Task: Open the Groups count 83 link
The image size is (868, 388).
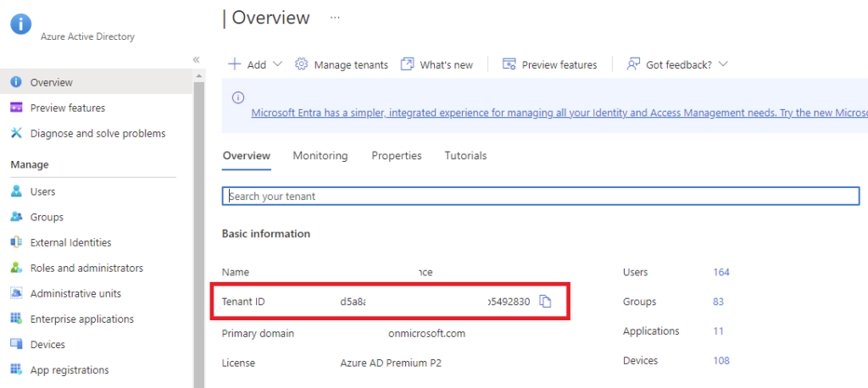Action: (x=718, y=302)
